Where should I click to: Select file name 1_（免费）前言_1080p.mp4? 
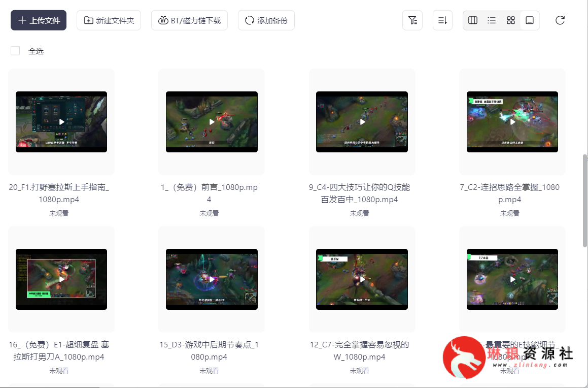(x=209, y=193)
